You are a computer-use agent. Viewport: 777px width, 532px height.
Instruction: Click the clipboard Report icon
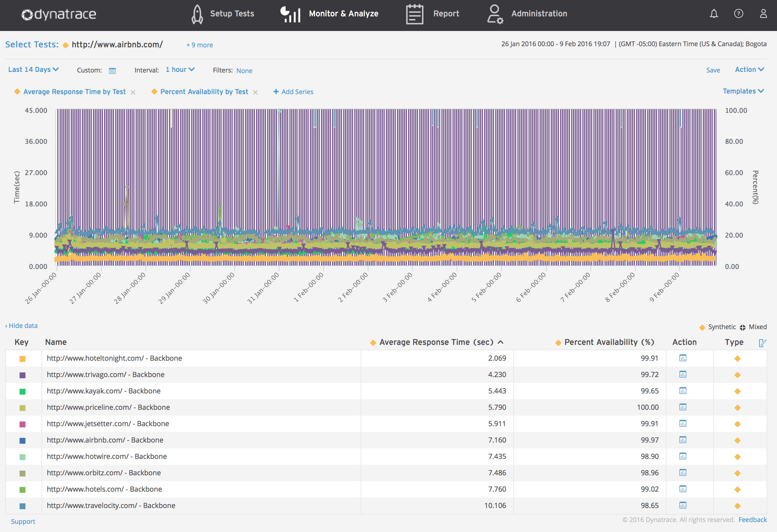pyautogui.click(x=415, y=14)
